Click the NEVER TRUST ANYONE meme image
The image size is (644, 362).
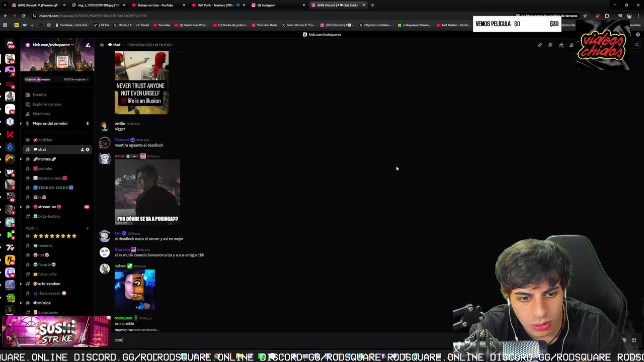click(141, 83)
